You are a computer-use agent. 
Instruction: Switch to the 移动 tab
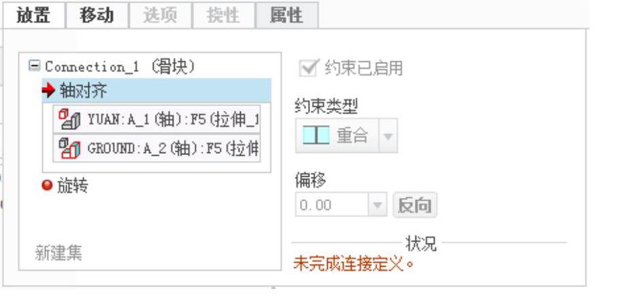coord(97,16)
